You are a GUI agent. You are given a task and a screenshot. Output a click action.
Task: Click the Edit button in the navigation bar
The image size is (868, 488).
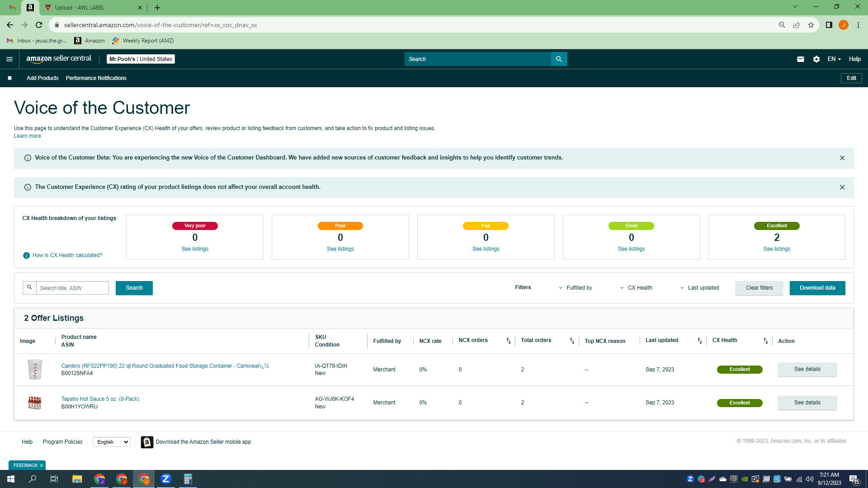coord(851,78)
